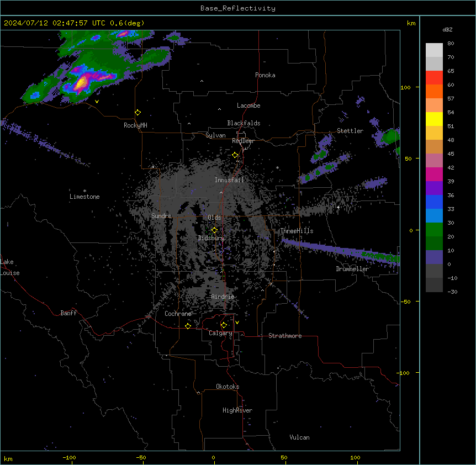The image size is (476, 465).
Task: Click the yellow diamond marker inside Calgary
Action: 224,325
